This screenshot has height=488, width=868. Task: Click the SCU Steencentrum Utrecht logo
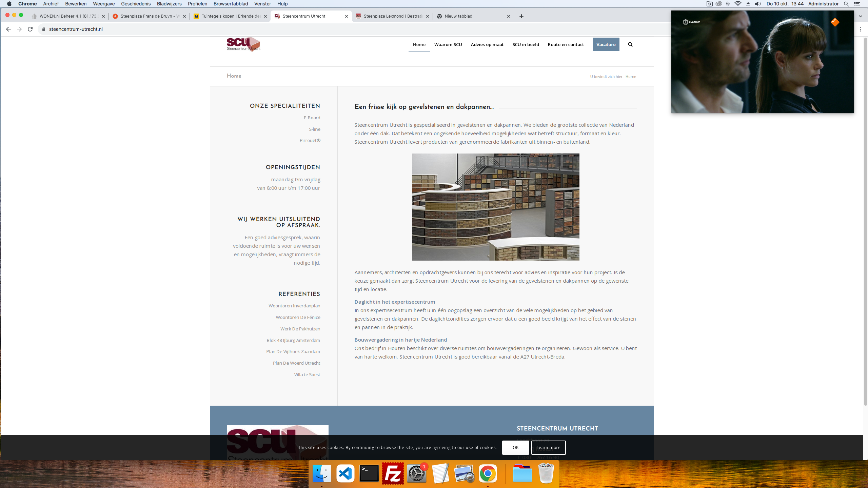click(243, 44)
